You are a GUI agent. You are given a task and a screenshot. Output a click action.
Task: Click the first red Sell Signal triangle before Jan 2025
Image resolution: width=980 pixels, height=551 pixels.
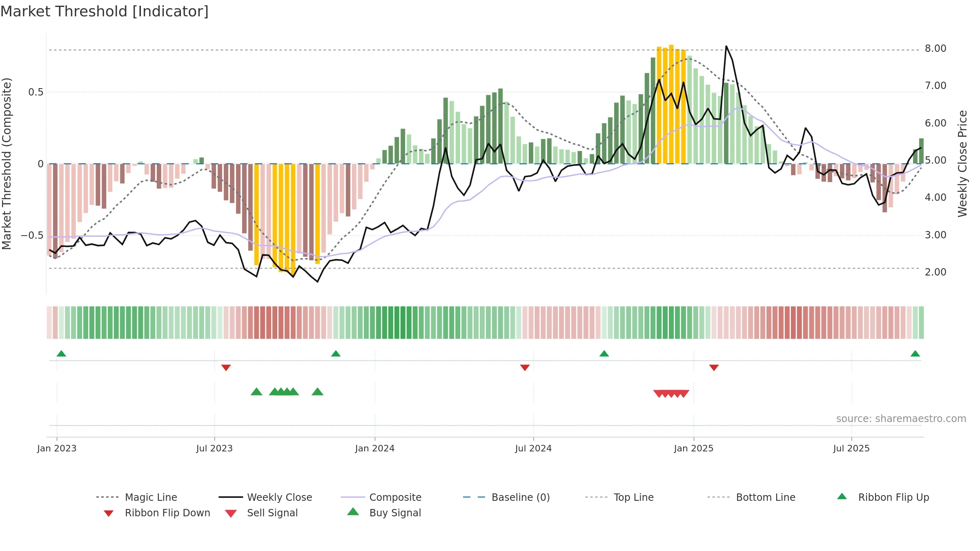[659, 394]
